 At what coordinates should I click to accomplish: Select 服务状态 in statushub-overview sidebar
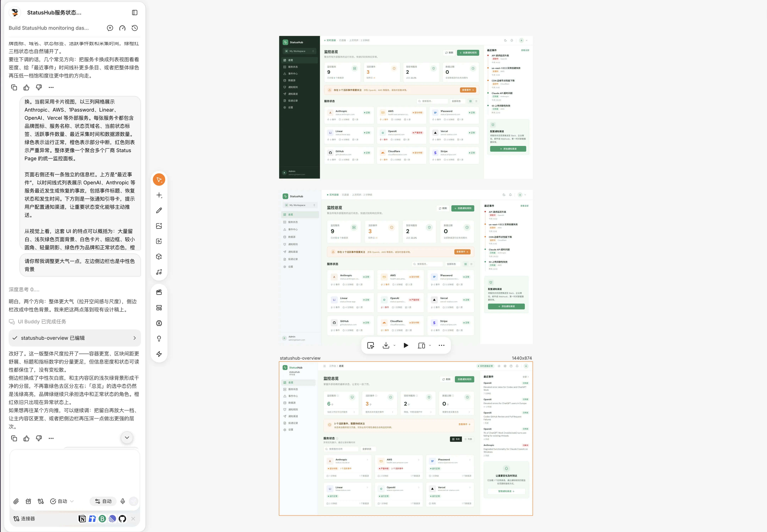(299, 389)
